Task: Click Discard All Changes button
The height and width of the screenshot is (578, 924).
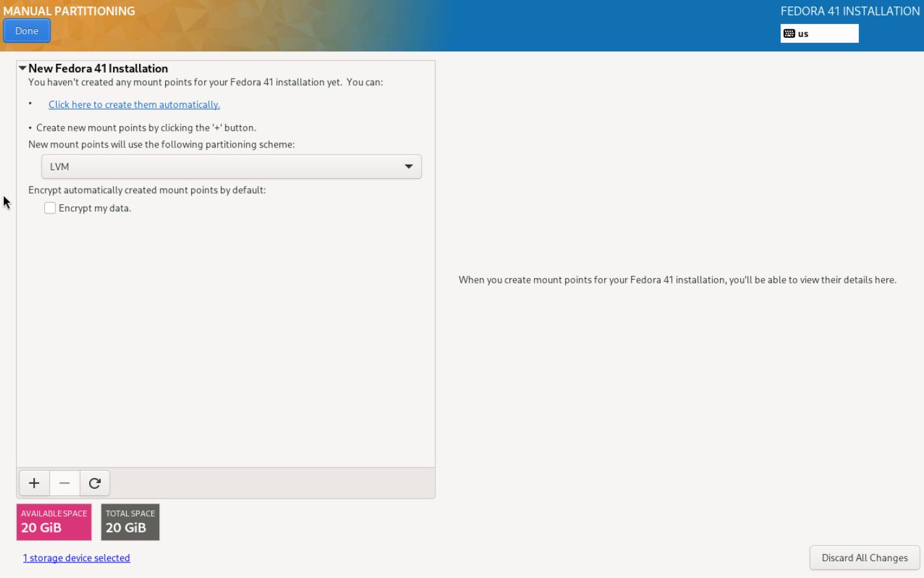Action: pyautogui.click(x=865, y=558)
